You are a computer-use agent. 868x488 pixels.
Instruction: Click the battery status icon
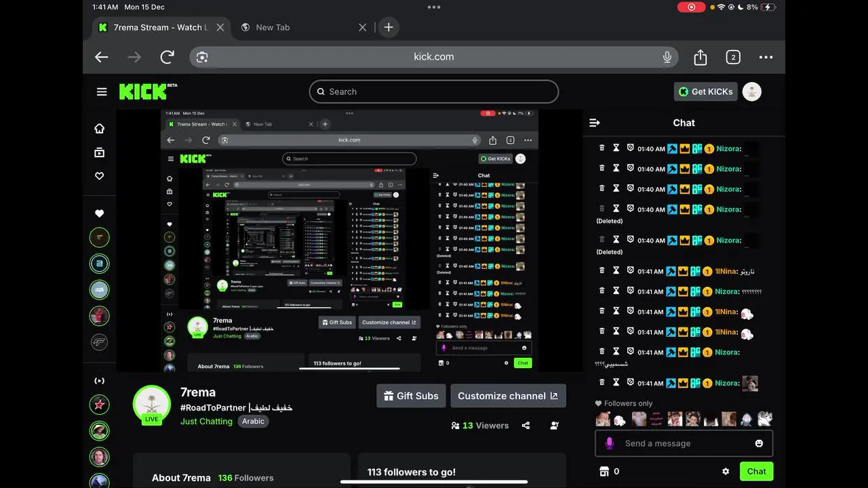(769, 7)
